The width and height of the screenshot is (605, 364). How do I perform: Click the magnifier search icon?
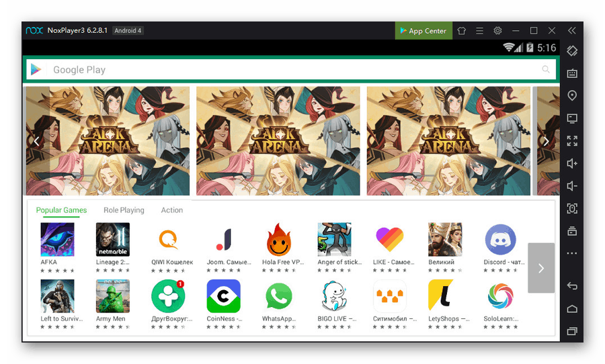(546, 69)
